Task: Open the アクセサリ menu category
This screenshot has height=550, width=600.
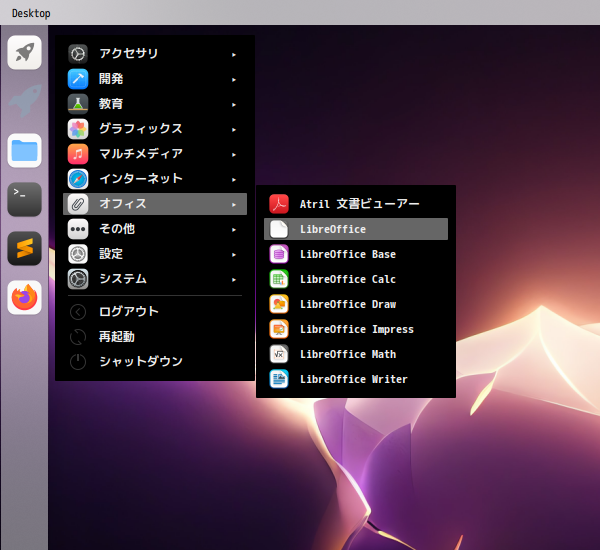Action: [155, 54]
